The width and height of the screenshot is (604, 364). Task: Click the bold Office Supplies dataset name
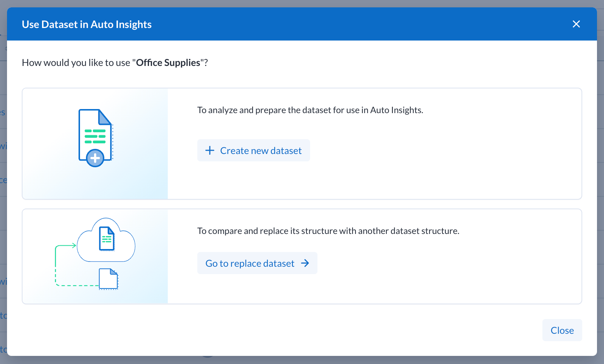168,63
